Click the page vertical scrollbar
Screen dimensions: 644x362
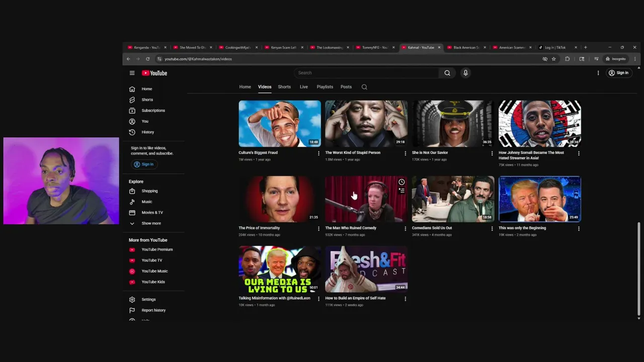(x=639, y=269)
